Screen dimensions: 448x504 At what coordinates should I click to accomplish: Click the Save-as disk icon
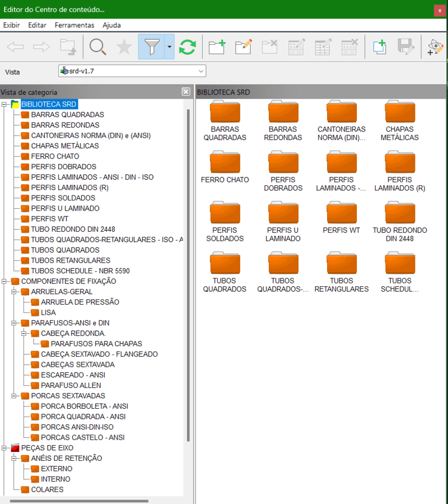(x=405, y=47)
